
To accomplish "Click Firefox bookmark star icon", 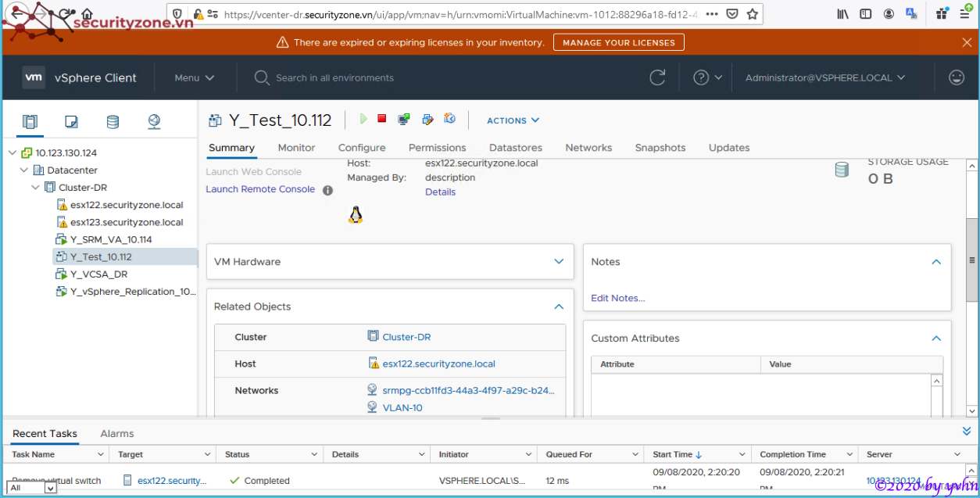I will click(752, 14).
